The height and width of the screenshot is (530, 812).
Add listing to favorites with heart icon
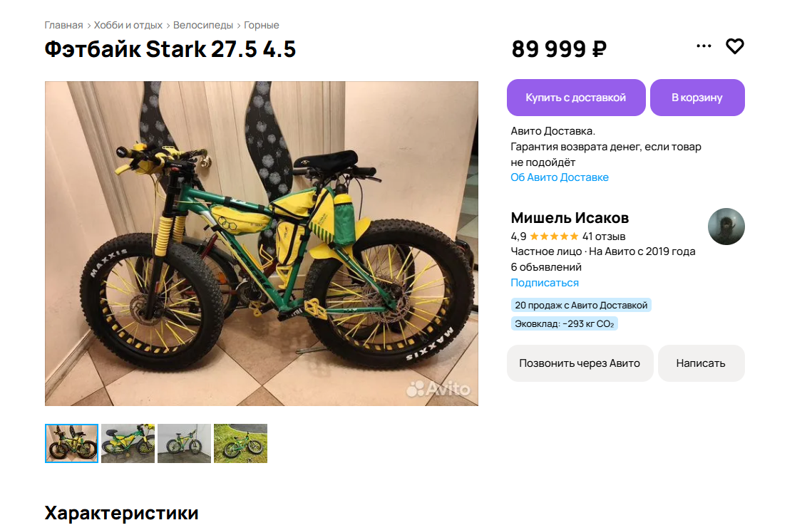point(735,46)
